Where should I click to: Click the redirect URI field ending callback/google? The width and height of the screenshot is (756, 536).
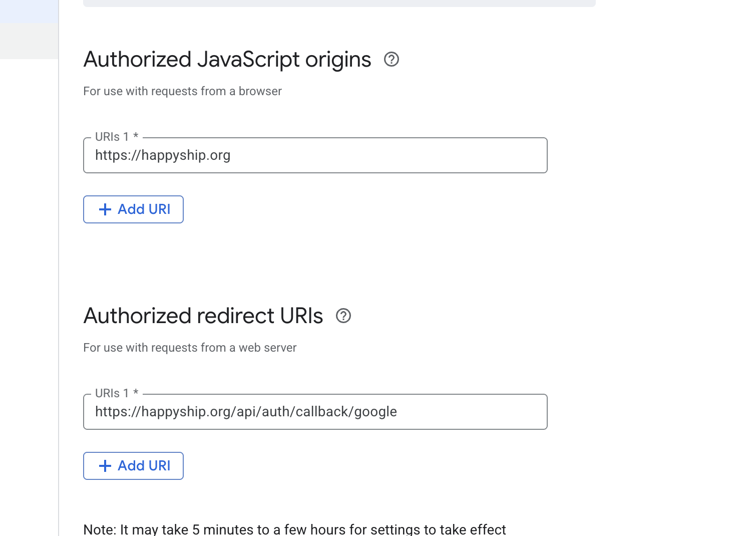(315, 412)
